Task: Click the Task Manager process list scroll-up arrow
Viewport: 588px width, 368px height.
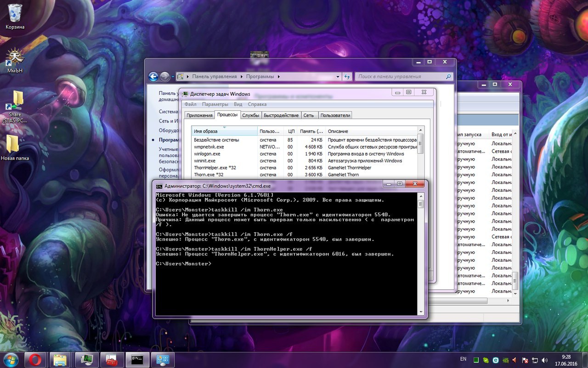Action: point(421,131)
